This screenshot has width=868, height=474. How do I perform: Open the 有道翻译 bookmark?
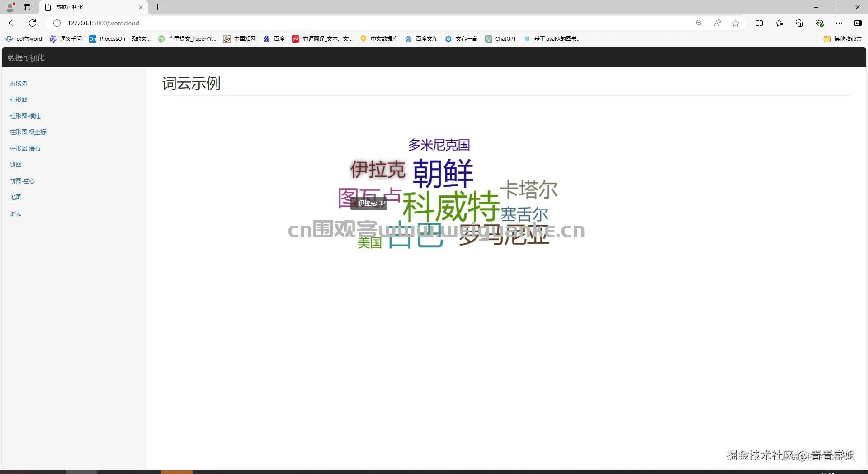[322, 39]
